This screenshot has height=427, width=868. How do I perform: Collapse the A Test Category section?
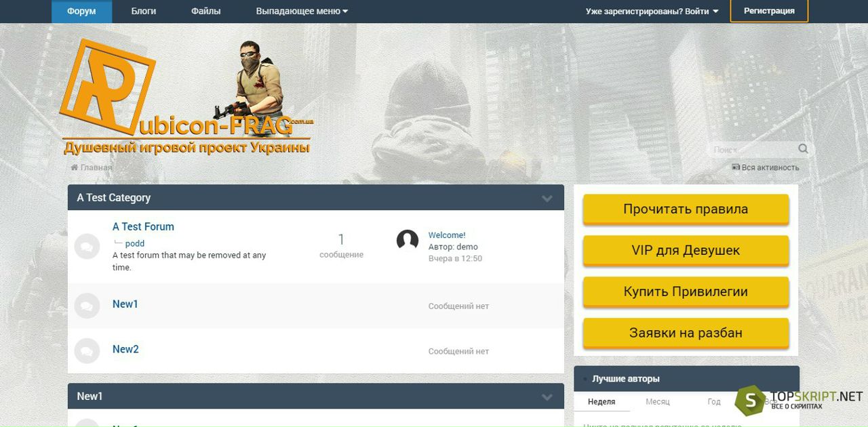click(547, 199)
